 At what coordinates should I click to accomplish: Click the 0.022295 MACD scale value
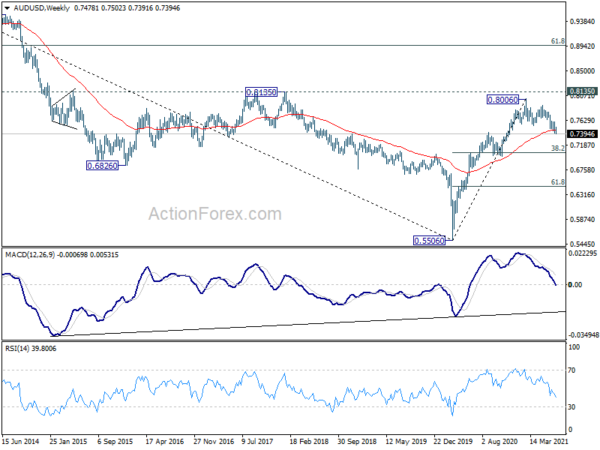(x=583, y=253)
